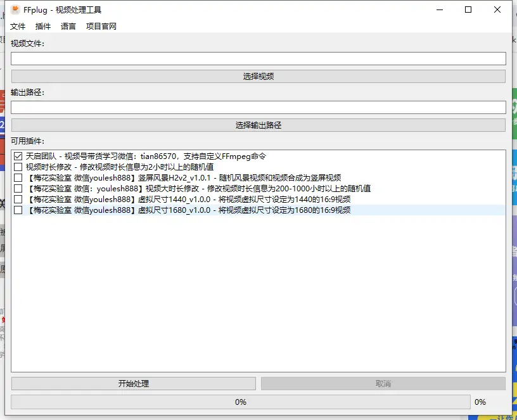Maximize the FFplug window
517x420 pixels.
click(x=468, y=10)
